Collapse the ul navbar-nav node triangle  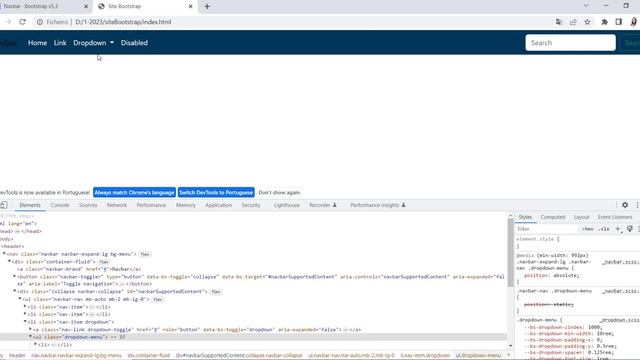(20, 299)
